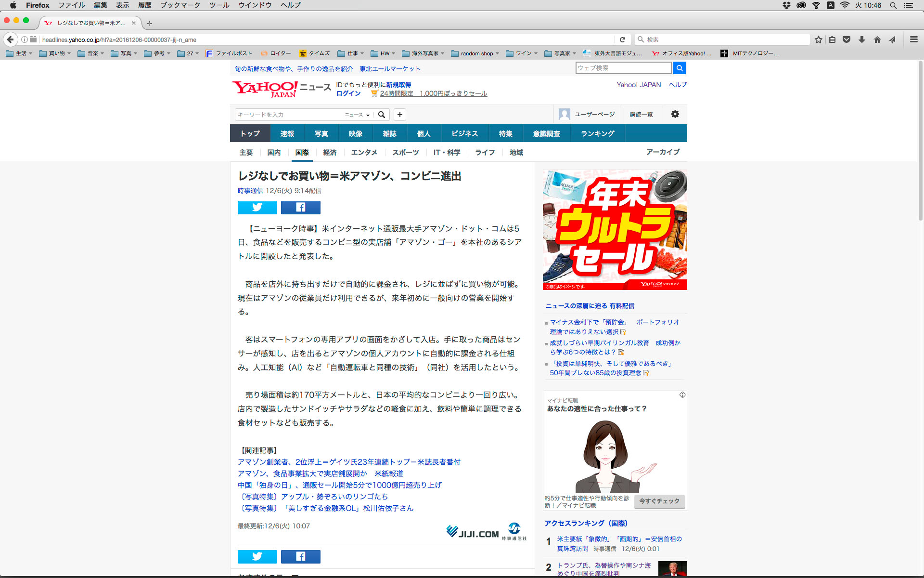Open the downloads arrow icon
The width and height of the screenshot is (924, 578).
862,39
